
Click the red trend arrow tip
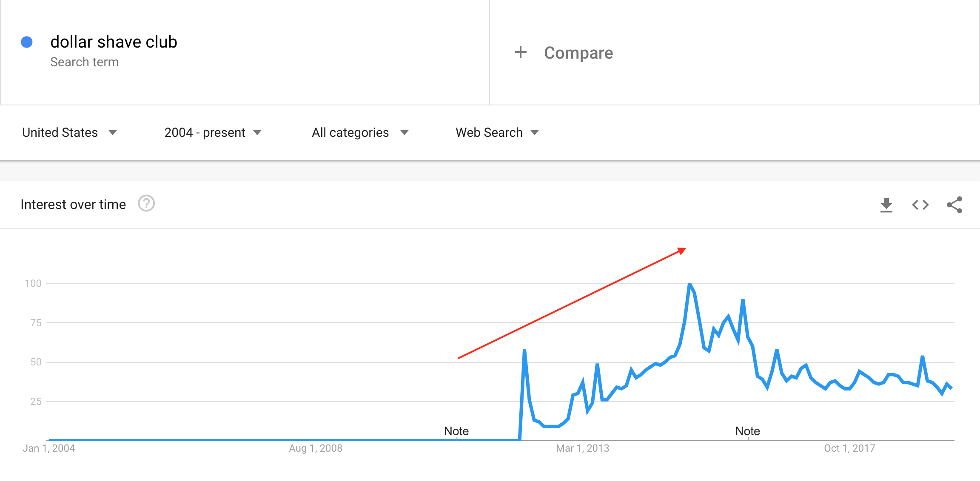(x=683, y=250)
